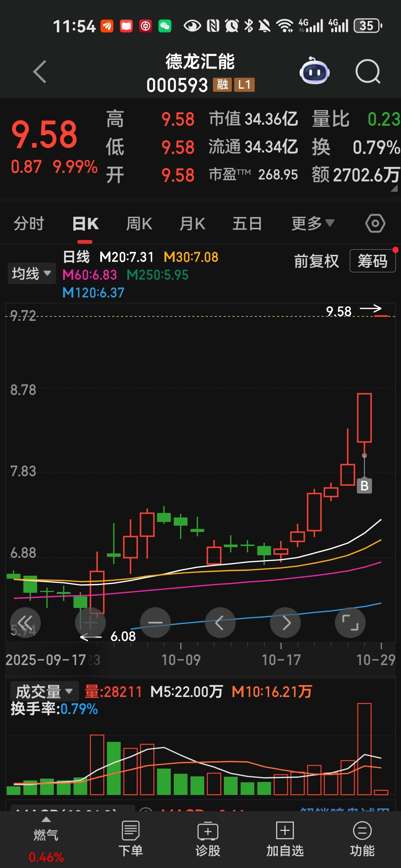This screenshot has width=401, height=868.
Task: Enter fullscreen landscape chart mode
Action: [x=350, y=622]
